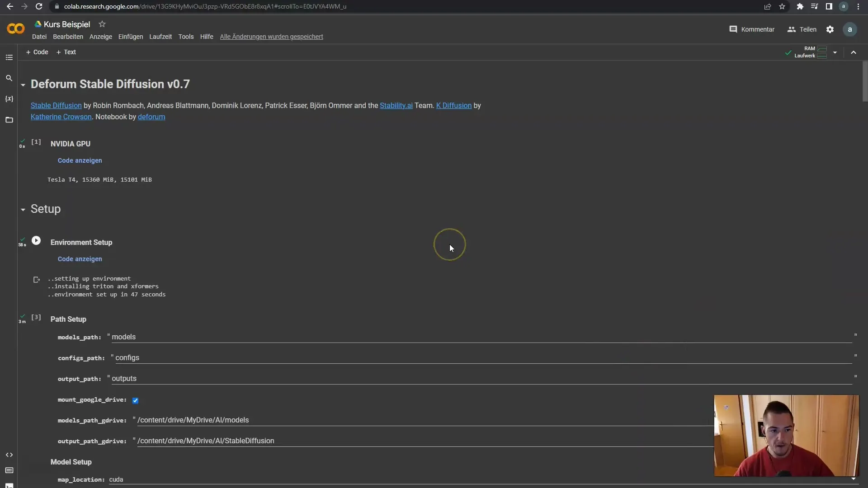Edit the configs_path field
Image resolution: width=868 pixels, height=488 pixels.
click(483, 358)
